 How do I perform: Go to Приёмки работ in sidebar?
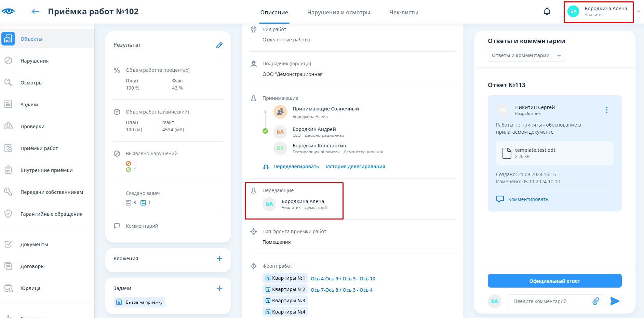[x=39, y=148]
